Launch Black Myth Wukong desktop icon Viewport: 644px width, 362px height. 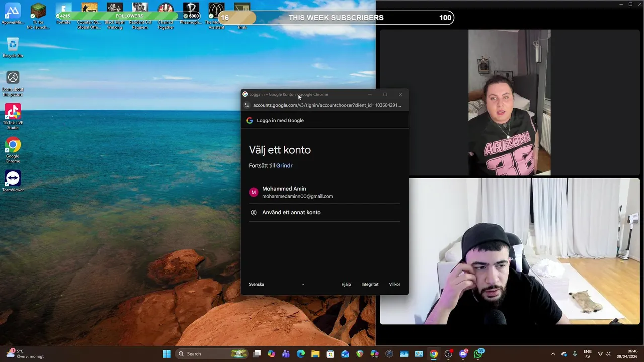[x=114, y=16]
